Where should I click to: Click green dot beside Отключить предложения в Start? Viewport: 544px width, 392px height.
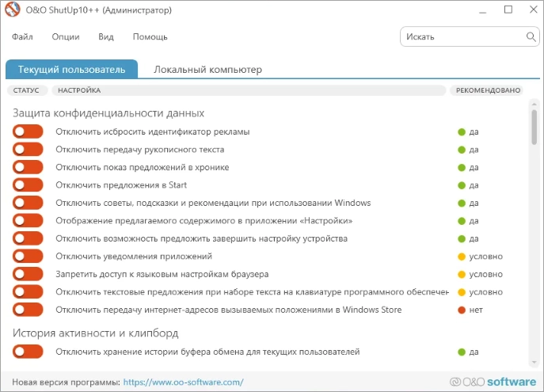[x=462, y=185]
